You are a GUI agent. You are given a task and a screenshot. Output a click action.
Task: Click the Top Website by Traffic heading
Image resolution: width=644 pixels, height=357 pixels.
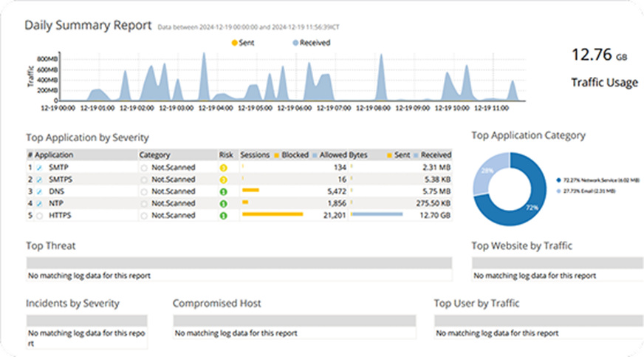coord(521,245)
